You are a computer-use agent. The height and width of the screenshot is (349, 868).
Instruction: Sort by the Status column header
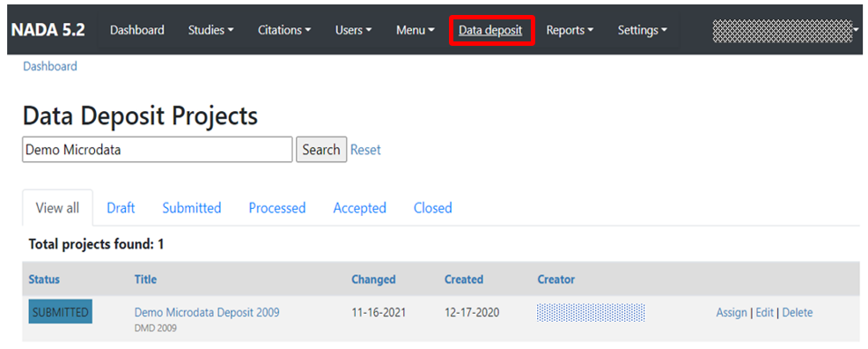click(44, 279)
